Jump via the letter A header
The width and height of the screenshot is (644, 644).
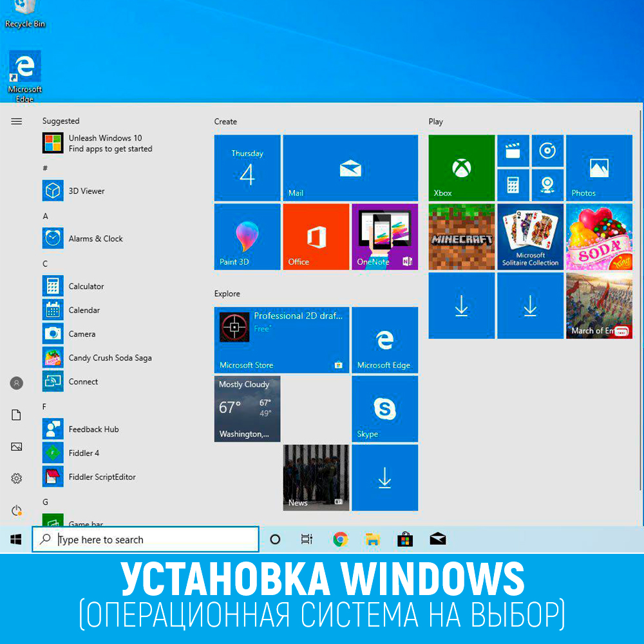coord(45,216)
